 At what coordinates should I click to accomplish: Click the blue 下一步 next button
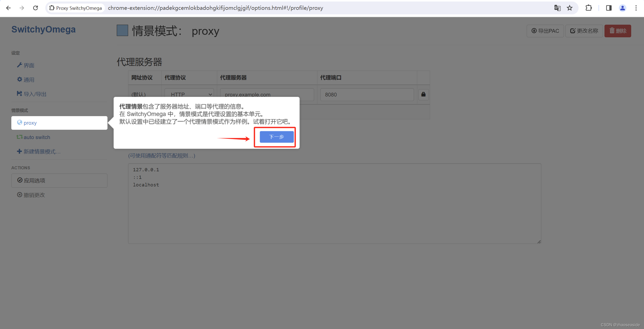click(277, 137)
